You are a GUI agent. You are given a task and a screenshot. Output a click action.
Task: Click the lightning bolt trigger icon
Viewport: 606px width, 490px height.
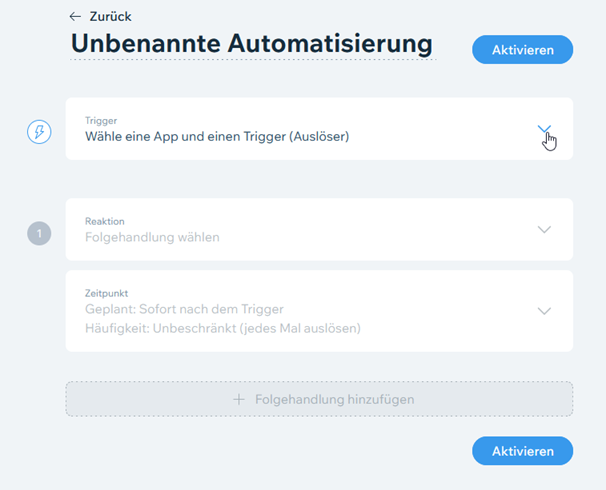click(x=39, y=132)
